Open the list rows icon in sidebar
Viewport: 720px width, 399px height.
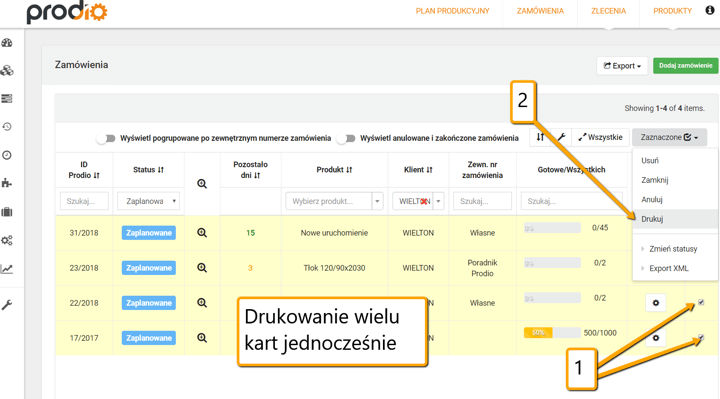[7, 99]
